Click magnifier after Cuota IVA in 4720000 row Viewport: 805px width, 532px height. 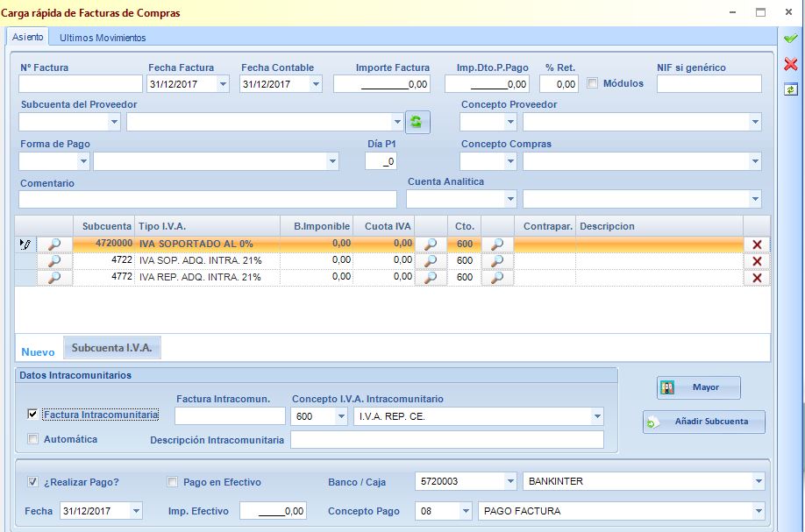pyautogui.click(x=431, y=245)
